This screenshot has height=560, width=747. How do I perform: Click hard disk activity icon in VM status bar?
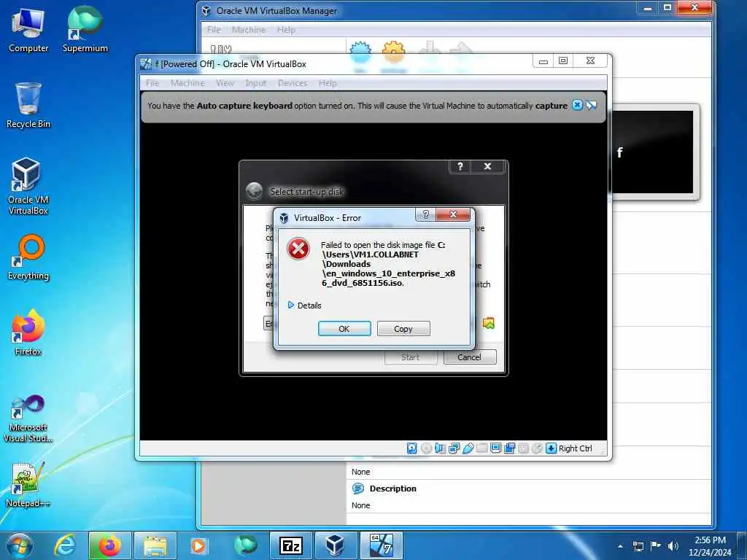click(x=412, y=448)
